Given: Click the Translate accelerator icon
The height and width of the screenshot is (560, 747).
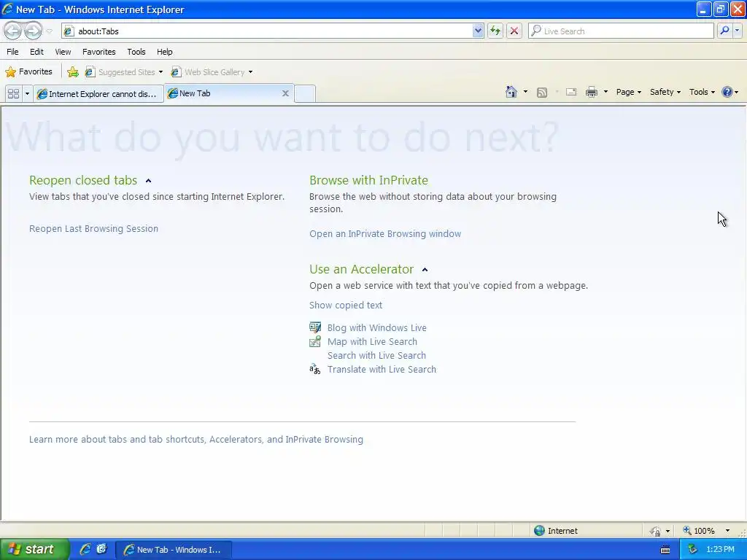Looking at the screenshot, I should 315,369.
